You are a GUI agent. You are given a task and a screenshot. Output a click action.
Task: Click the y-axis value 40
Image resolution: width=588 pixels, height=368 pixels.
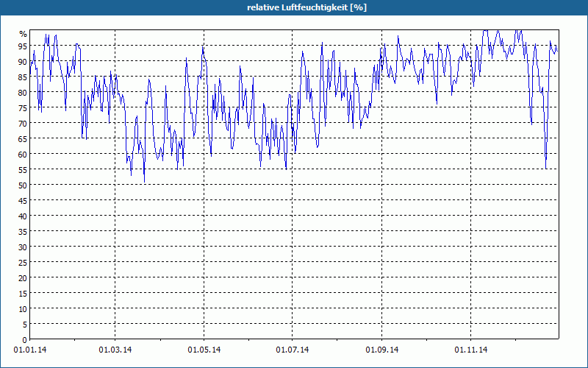(x=23, y=216)
